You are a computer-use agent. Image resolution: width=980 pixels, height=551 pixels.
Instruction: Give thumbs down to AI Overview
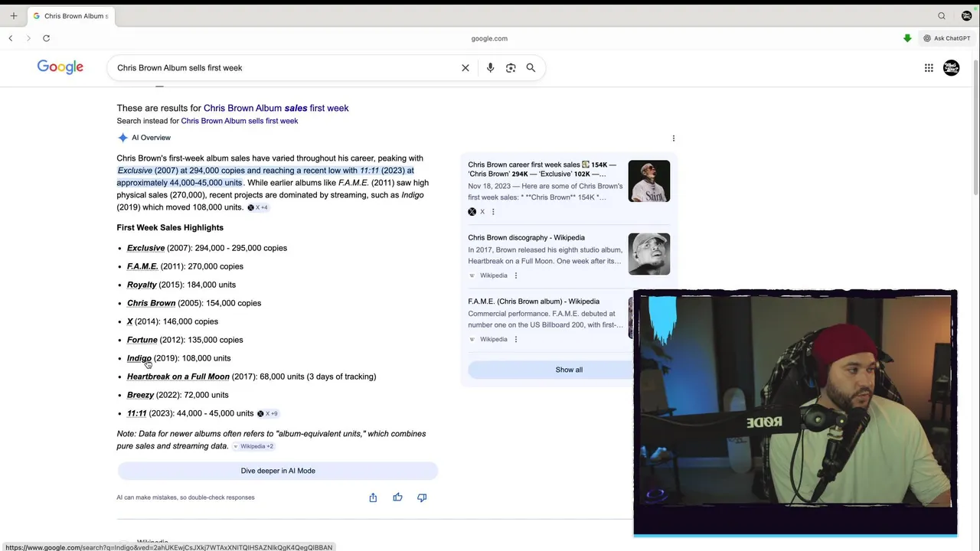tap(422, 497)
